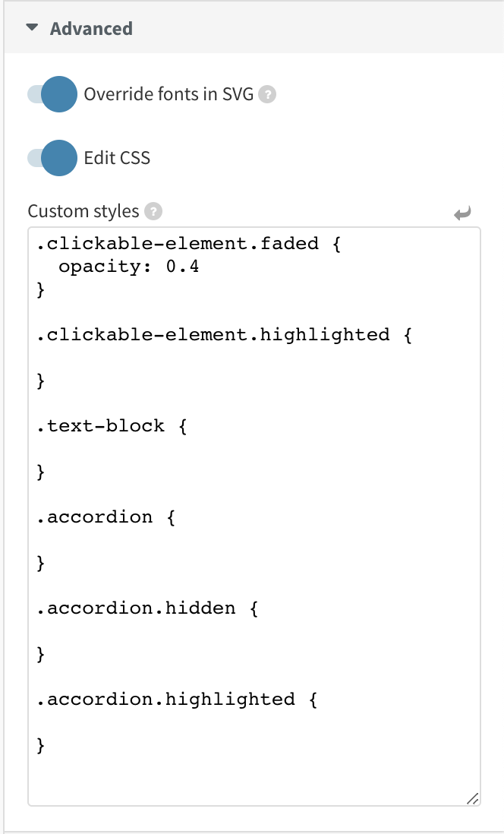Click the .accordion.highlighted rule line
504x834 pixels.
[176, 699]
